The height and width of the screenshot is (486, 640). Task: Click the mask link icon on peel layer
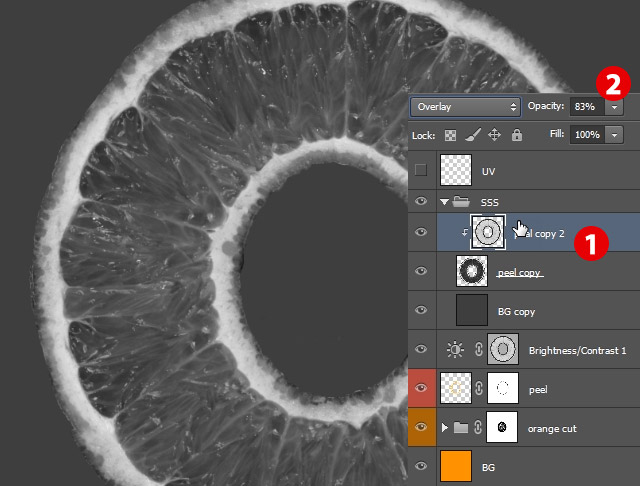point(478,388)
